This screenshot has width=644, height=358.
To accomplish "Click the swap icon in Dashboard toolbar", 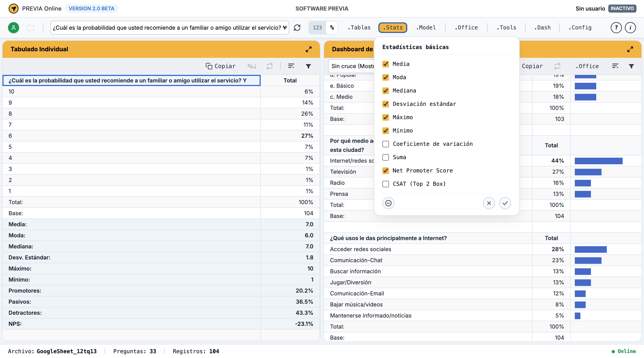I will (x=557, y=66).
